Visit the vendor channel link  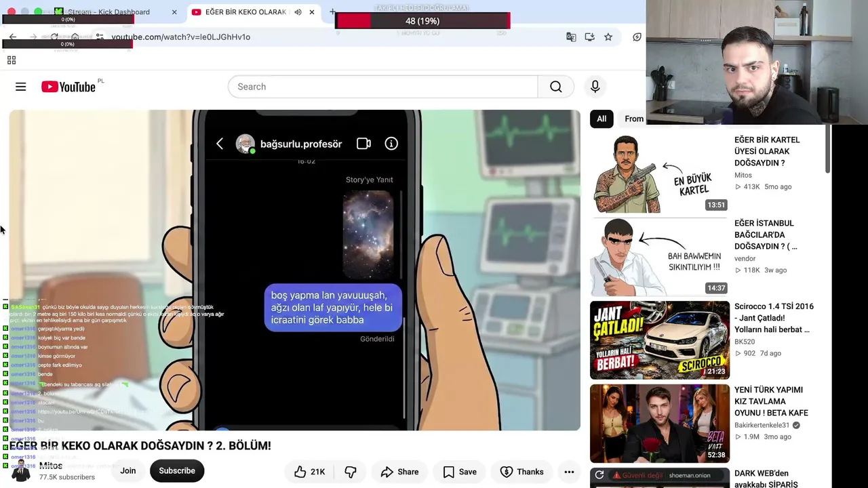click(x=745, y=258)
